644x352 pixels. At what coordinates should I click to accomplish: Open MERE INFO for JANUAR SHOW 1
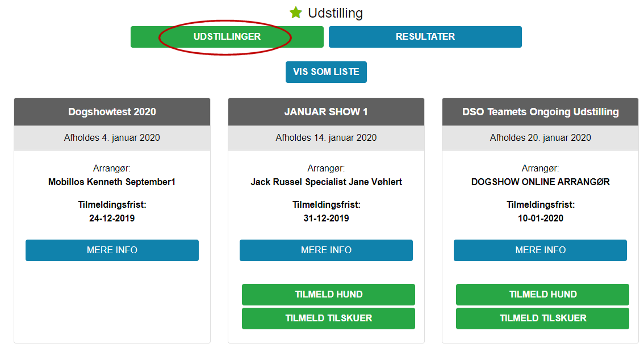[326, 250]
